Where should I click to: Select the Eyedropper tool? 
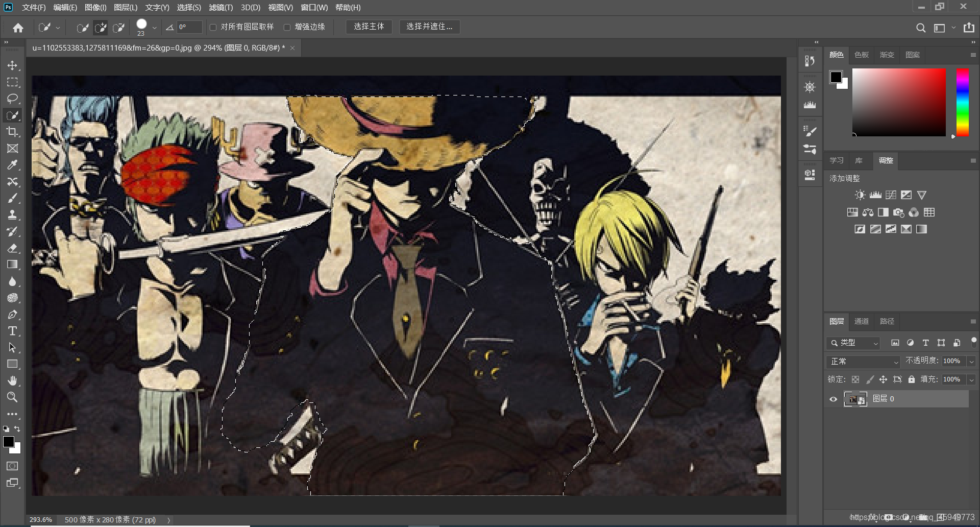click(12, 165)
